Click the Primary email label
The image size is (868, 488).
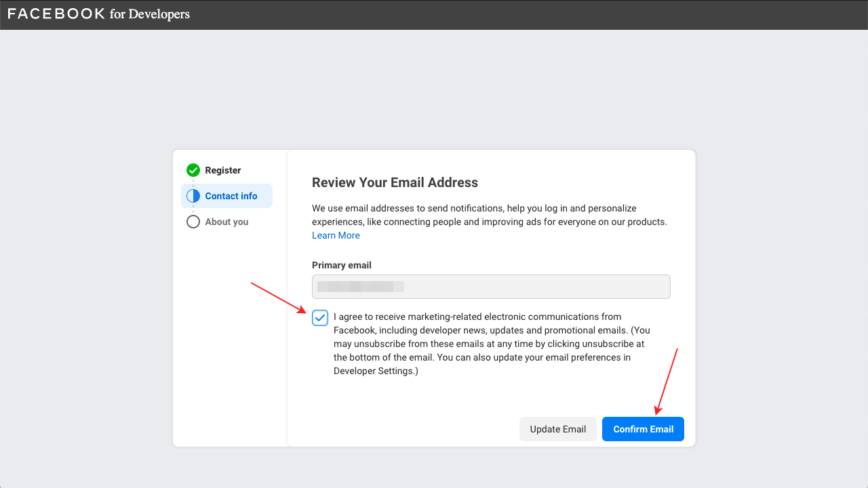coord(342,265)
